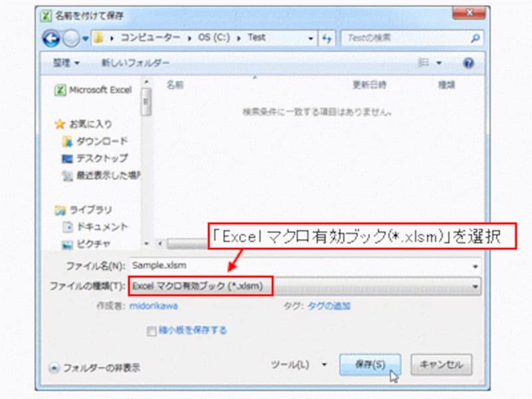This screenshot has height=399, width=532.
Task: Collapse folders with フォルダーの非表示
Action: point(95,368)
